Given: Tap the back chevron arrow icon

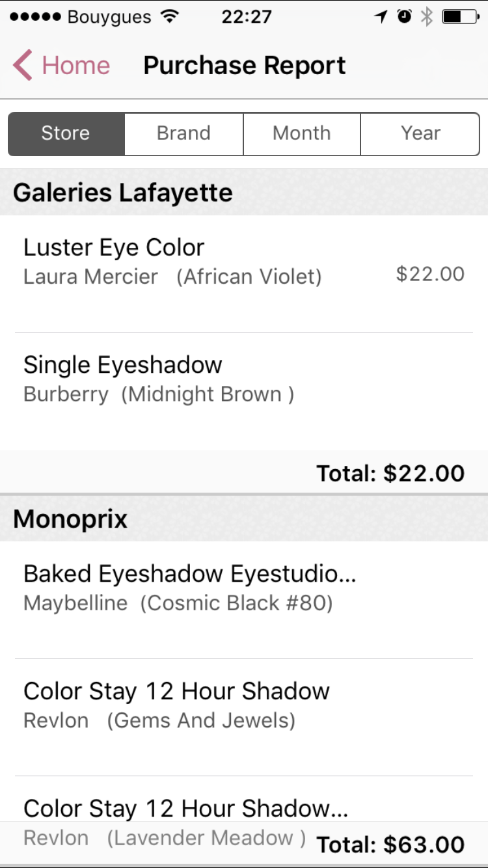Looking at the screenshot, I should 22,66.
